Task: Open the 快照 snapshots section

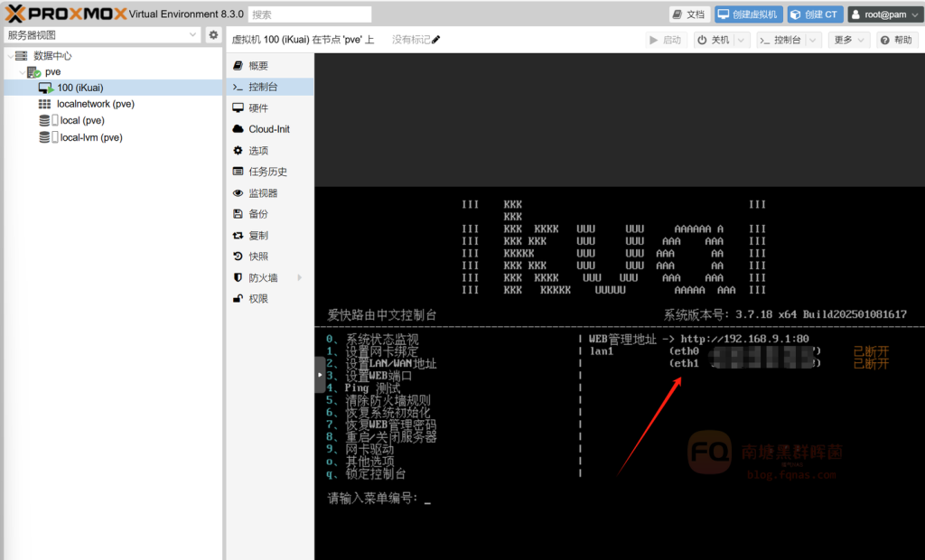Action: pyautogui.click(x=258, y=257)
